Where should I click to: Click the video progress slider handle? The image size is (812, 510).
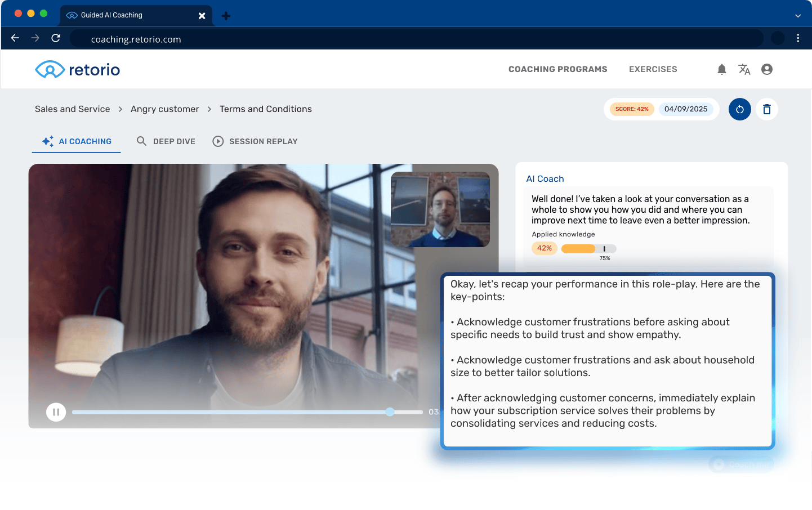[x=390, y=411]
